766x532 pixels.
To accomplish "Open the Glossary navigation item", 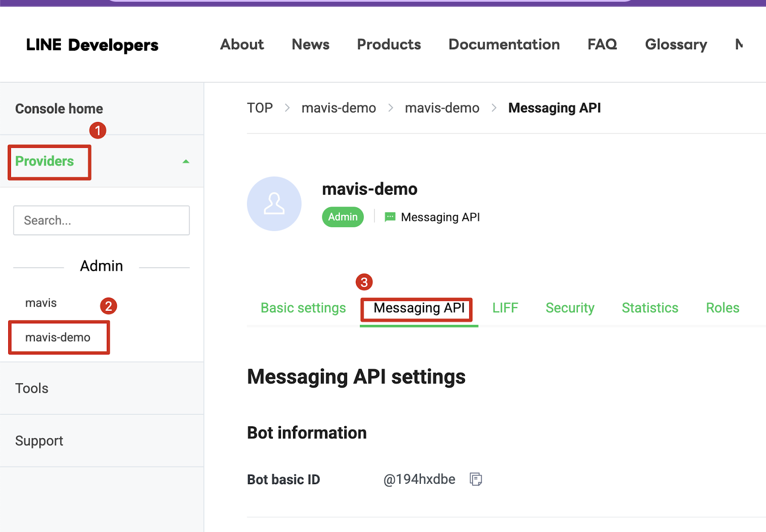I will [676, 44].
